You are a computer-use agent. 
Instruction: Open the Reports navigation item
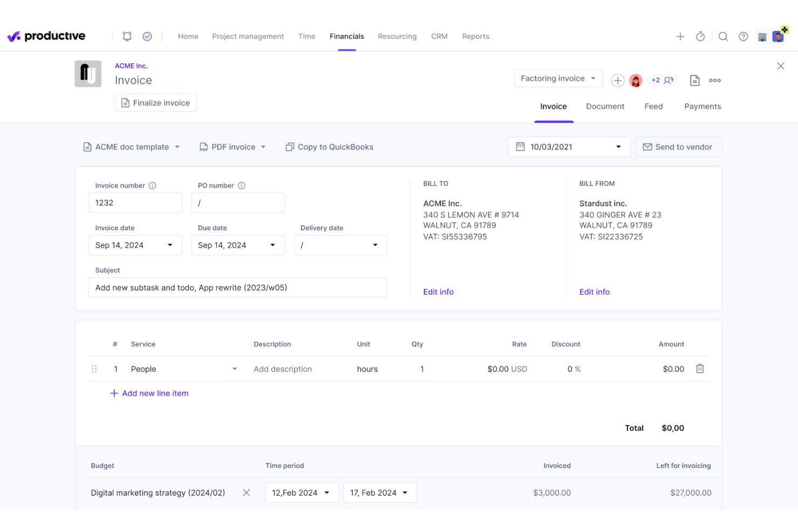[476, 36]
